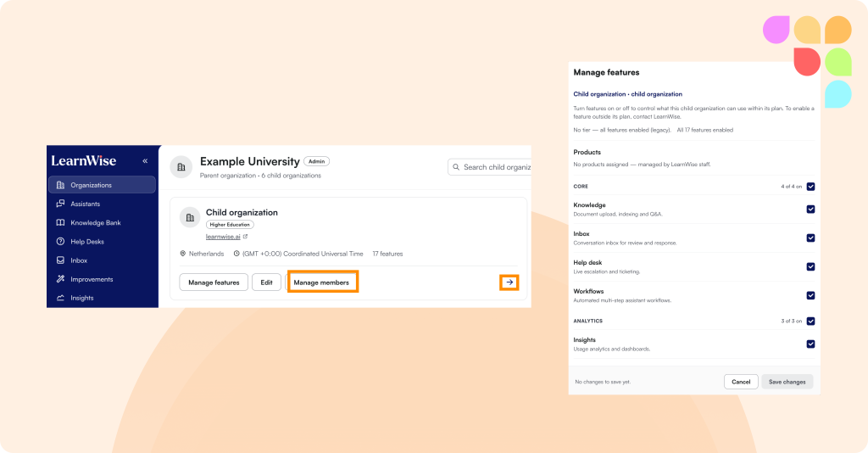
Task: Toggle the CORE group checkbox
Action: coord(810,187)
